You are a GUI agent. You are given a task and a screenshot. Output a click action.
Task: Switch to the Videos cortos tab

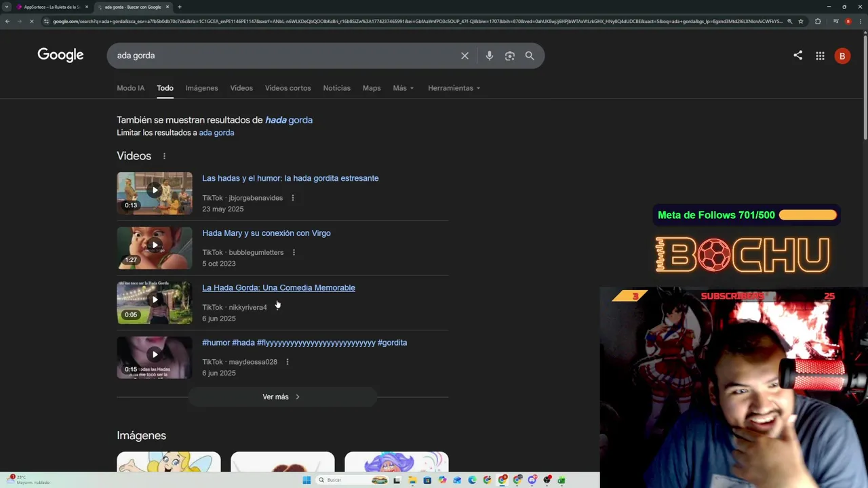(288, 88)
